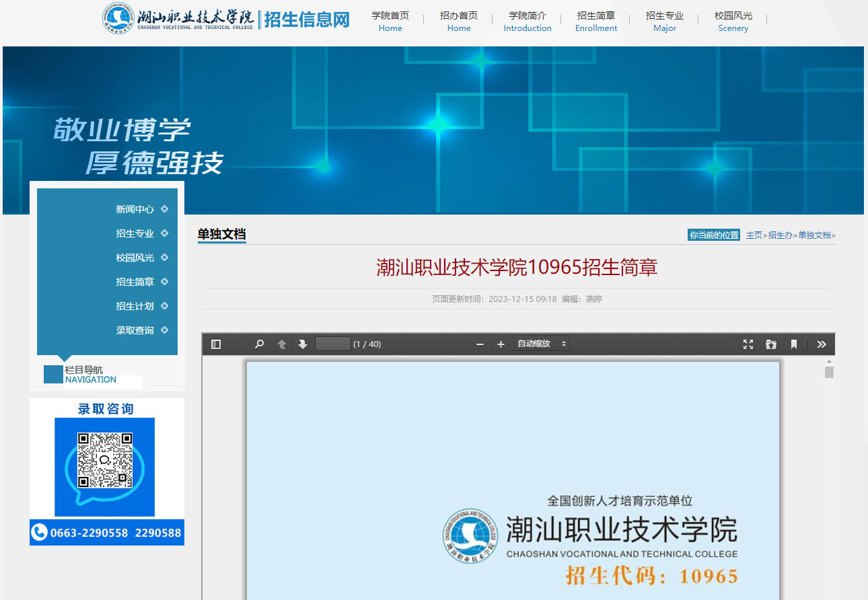Go to the next PDF page
Viewport: 868px width, 600px height.
pos(302,344)
